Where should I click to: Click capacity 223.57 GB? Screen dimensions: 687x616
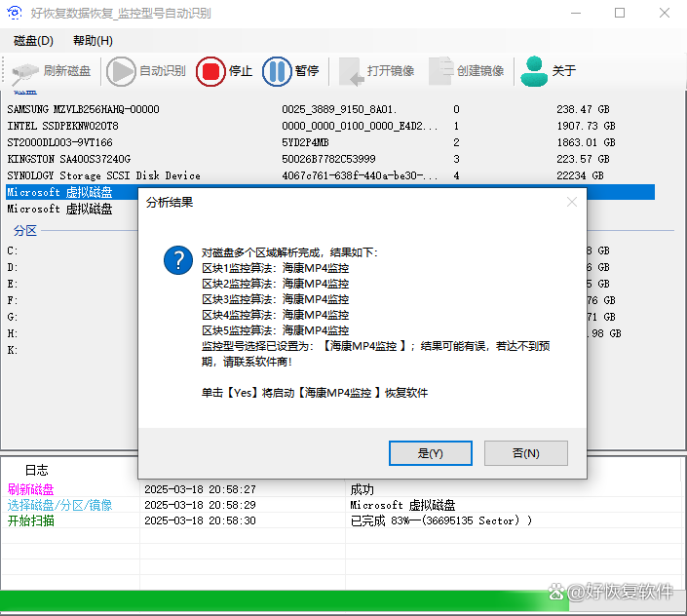(583, 159)
